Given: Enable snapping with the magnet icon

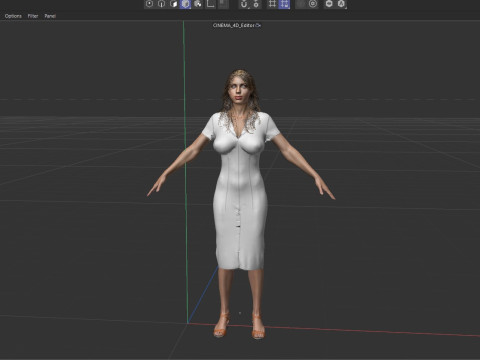Looking at the screenshot, I should tap(244, 4).
